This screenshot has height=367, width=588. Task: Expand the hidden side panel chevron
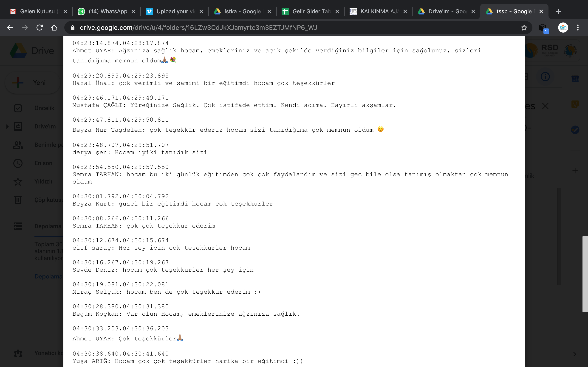(575, 354)
